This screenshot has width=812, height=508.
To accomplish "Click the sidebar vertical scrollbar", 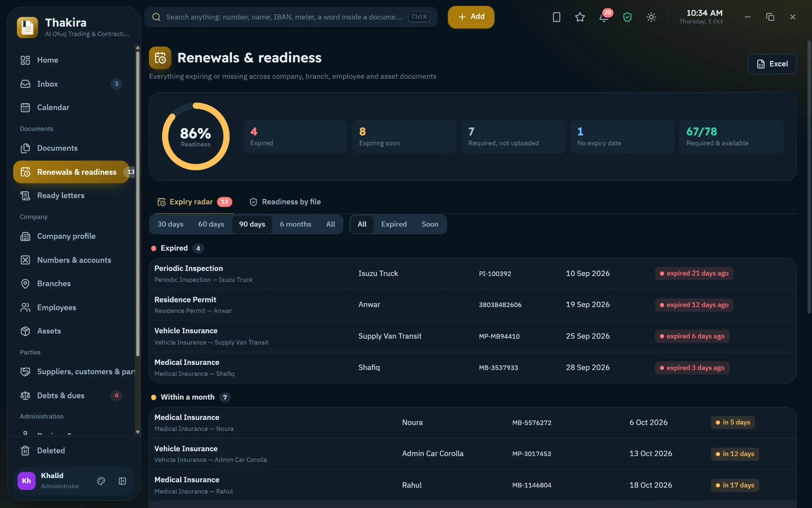I will [137, 203].
